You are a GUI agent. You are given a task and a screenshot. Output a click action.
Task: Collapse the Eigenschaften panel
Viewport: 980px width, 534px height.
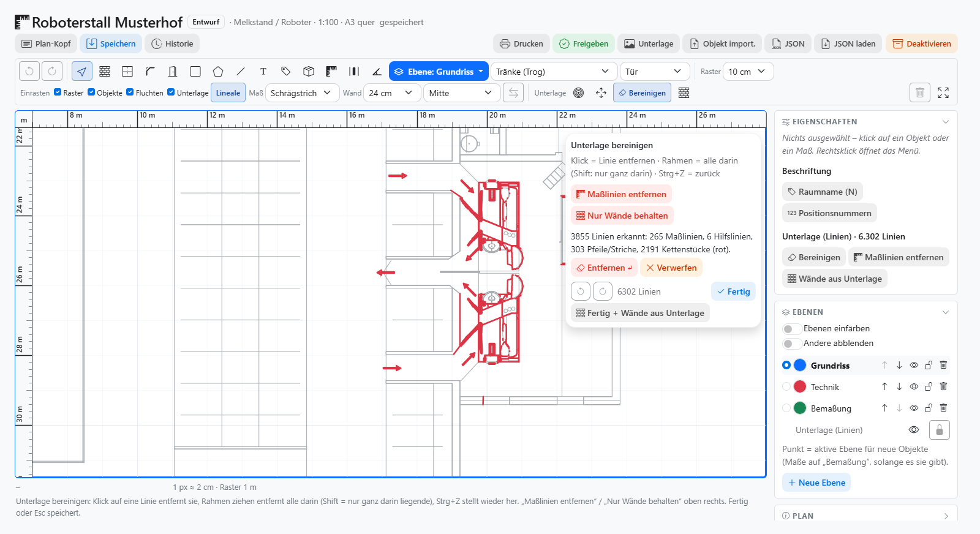click(946, 122)
